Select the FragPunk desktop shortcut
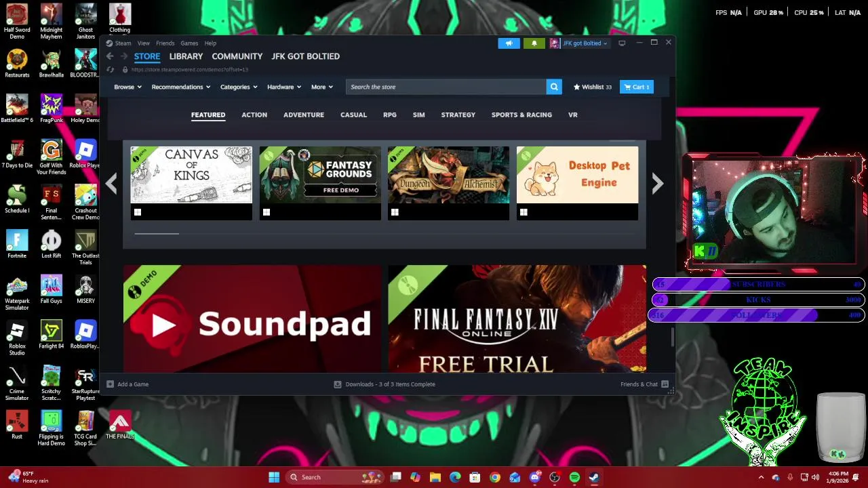Viewport: 868px width, 488px height. (51, 109)
